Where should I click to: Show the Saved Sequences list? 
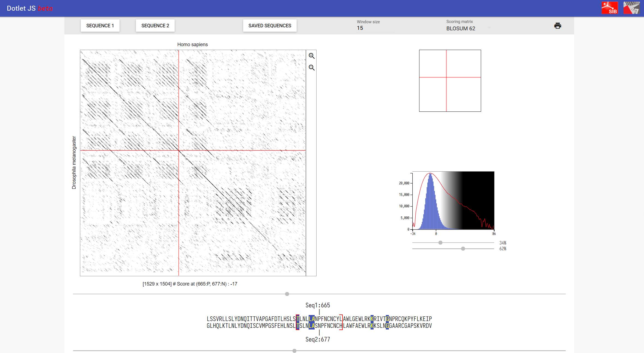(x=270, y=26)
